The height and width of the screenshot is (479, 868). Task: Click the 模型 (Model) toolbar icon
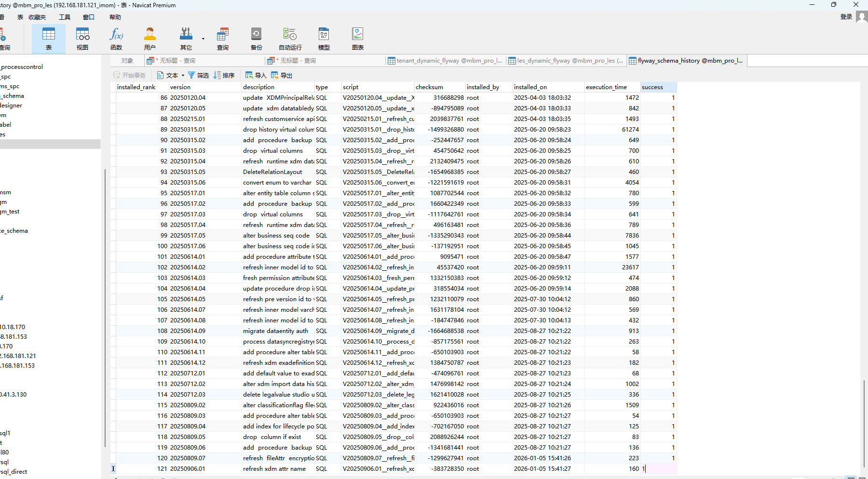coord(324,39)
